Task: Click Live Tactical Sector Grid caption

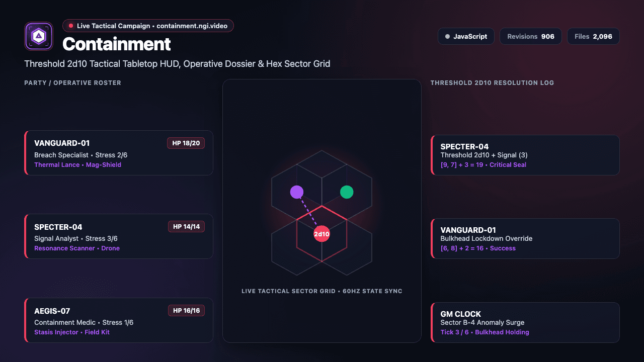Action: pos(322,291)
